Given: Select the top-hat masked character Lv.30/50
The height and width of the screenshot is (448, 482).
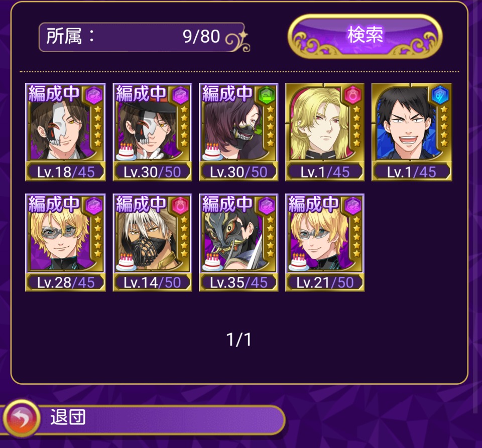Looking at the screenshot, I should point(153,132).
